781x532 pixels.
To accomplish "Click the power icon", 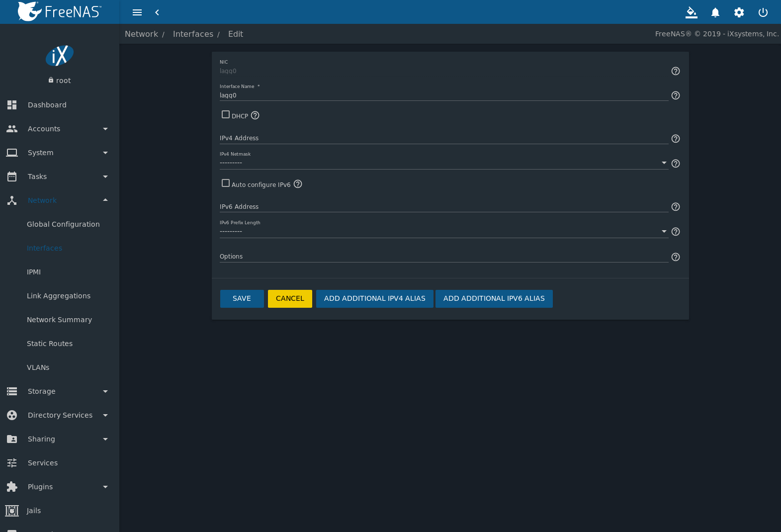I will [763, 12].
